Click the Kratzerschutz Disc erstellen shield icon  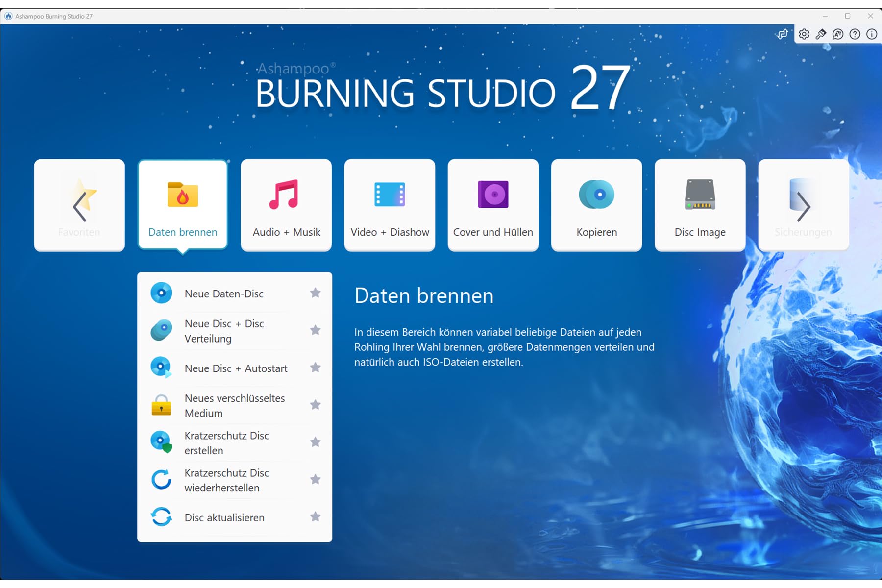click(x=161, y=442)
